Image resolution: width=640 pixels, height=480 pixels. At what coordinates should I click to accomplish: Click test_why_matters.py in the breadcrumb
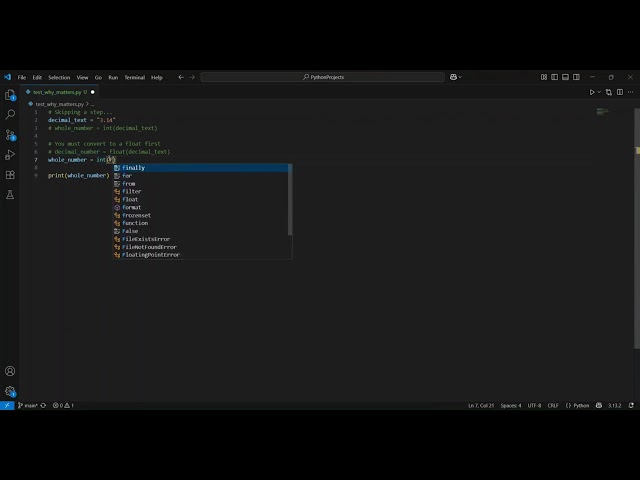59,104
